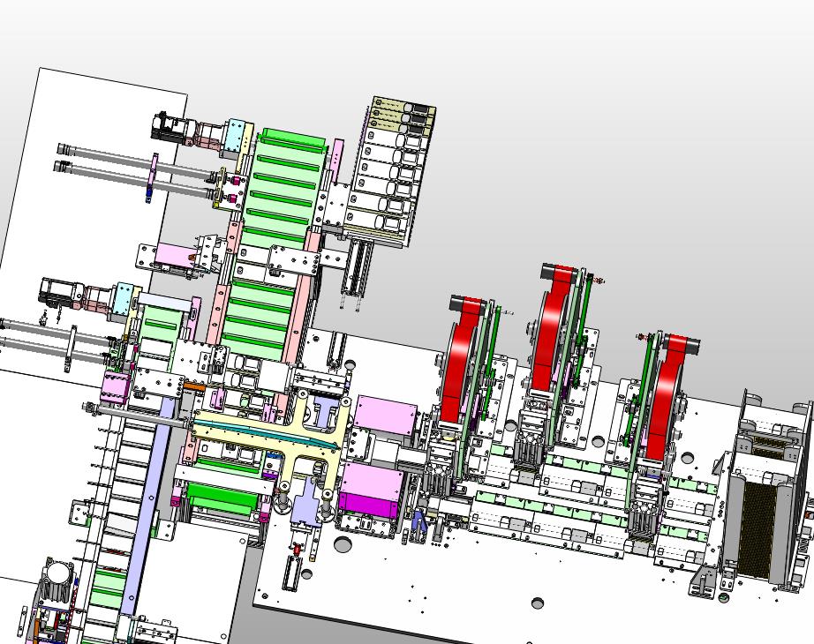
Task: Select the blue clamp near baseplate center
Action: [419, 521]
